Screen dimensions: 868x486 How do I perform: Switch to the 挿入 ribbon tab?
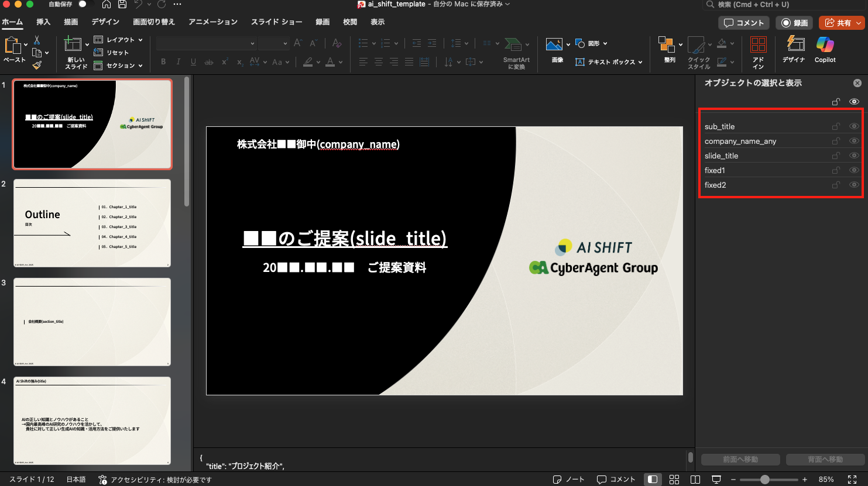[43, 22]
